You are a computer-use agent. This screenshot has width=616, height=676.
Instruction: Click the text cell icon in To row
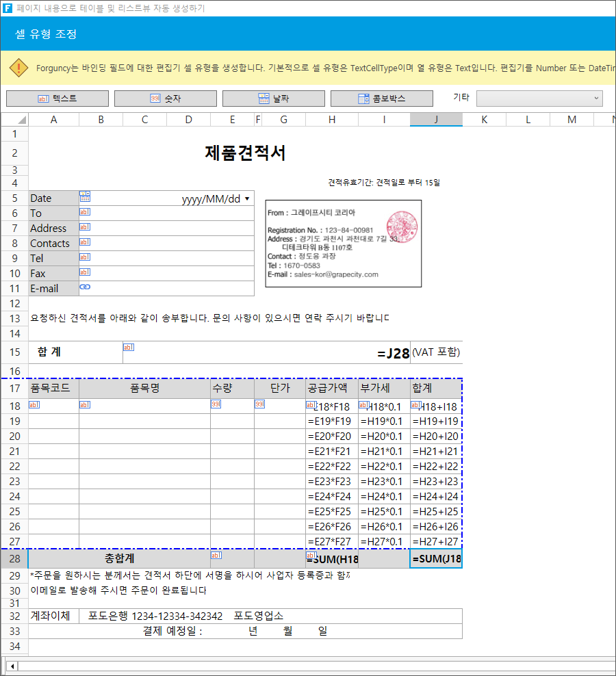point(85,211)
